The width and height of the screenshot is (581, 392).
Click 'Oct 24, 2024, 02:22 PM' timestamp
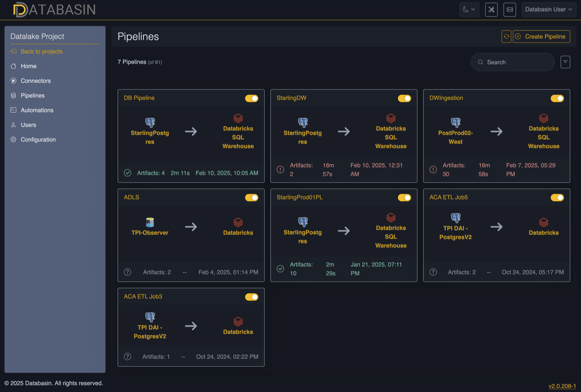227,357
